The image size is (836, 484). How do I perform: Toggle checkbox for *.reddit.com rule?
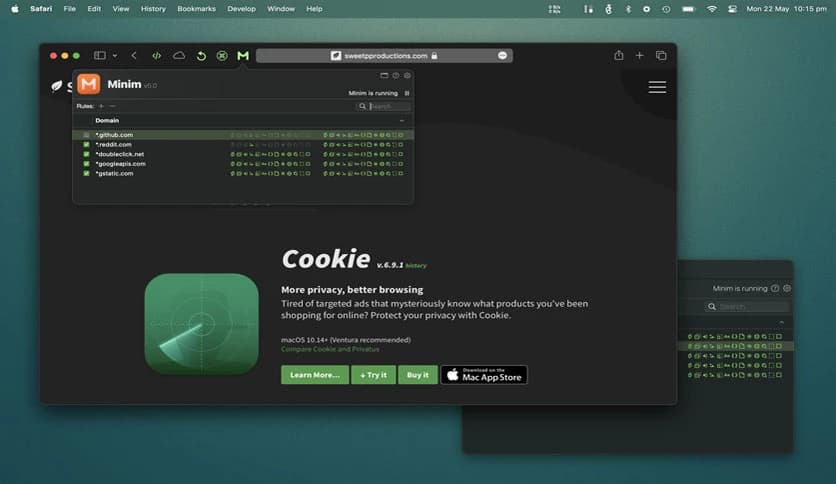(x=86, y=144)
